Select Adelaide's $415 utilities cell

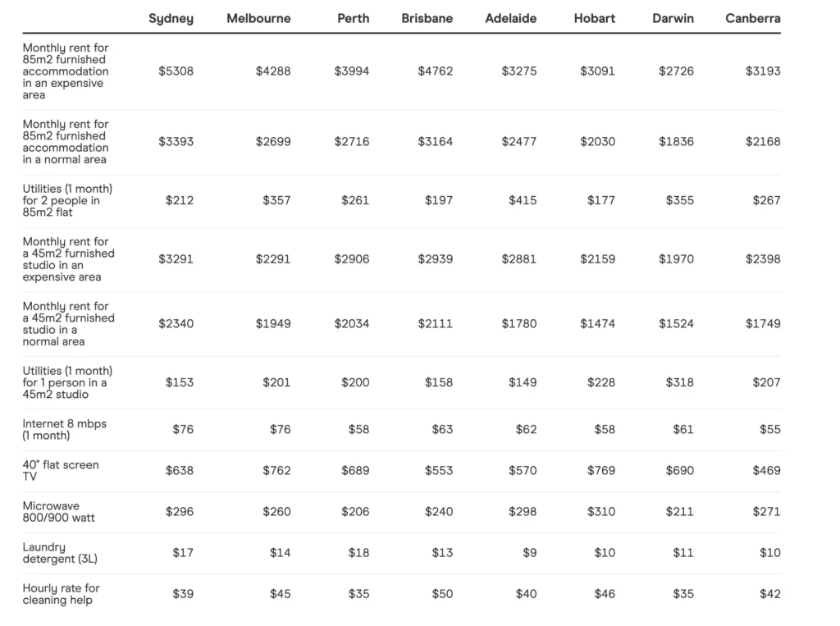point(523,200)
